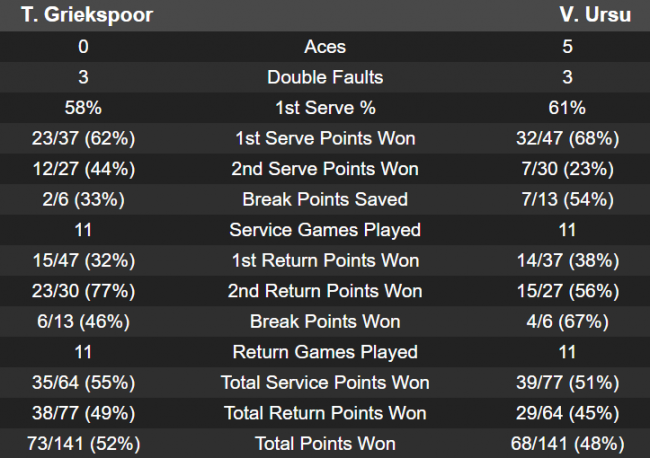Image resolution: width=650 pixels, height=458 pixels.
Task: Click the Service Games Played label
Action: coord(325,230)
